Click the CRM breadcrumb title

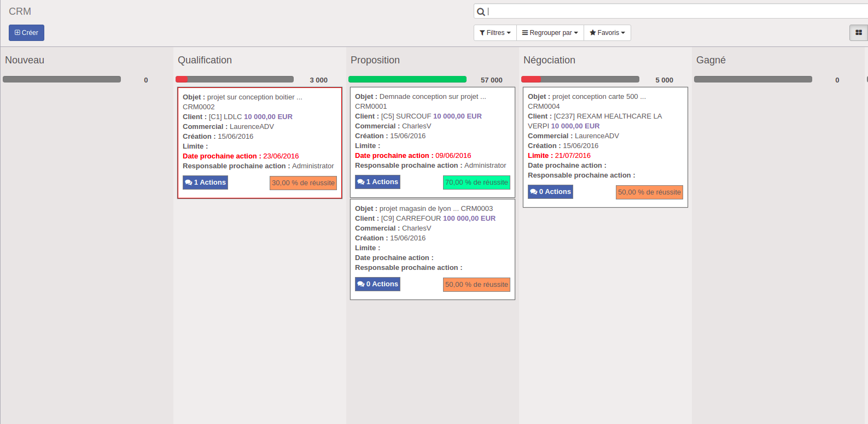click(x=20, y=11)
